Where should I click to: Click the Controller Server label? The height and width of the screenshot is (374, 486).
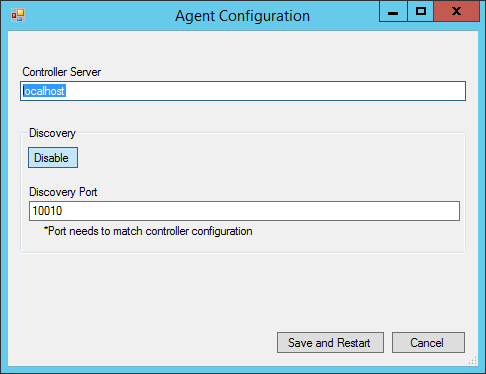tap(62, 72)
